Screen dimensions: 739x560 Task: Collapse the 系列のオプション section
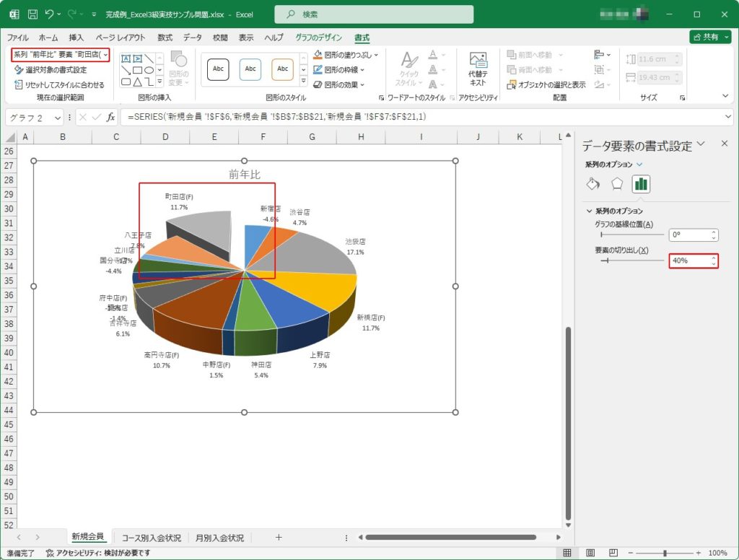point(589,211)
